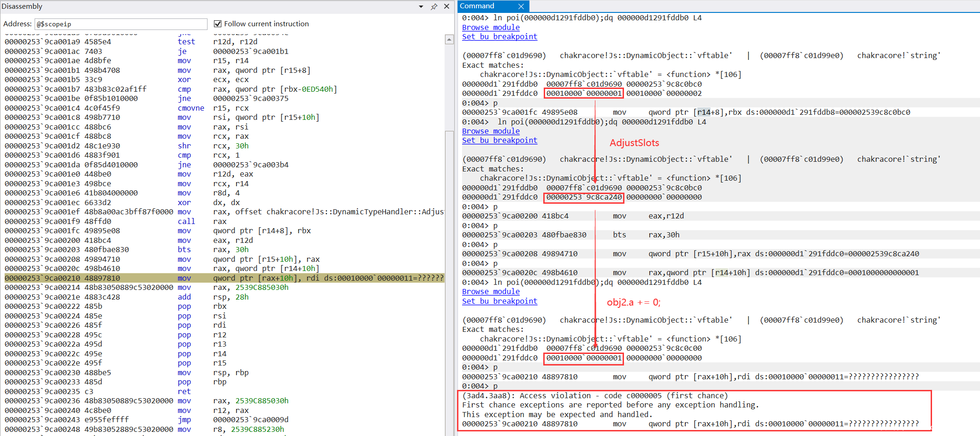Click the Address input field with @$scopeip

121,24
